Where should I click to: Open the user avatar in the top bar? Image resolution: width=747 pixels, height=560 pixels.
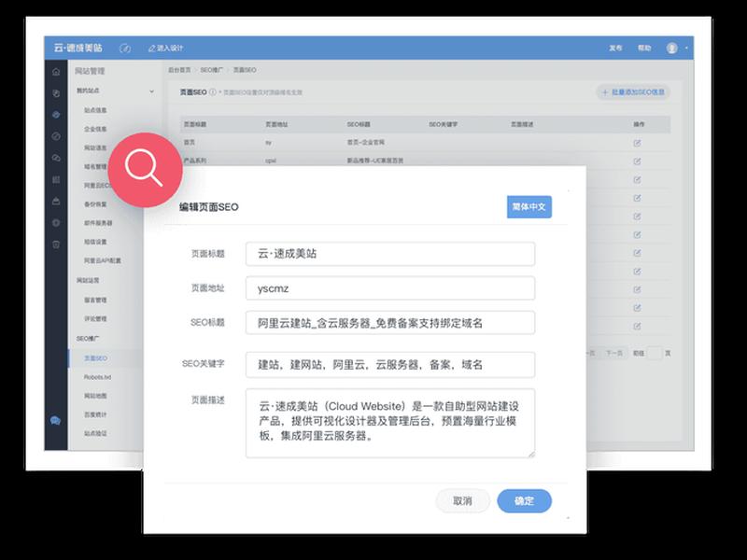tap(672, 49)
